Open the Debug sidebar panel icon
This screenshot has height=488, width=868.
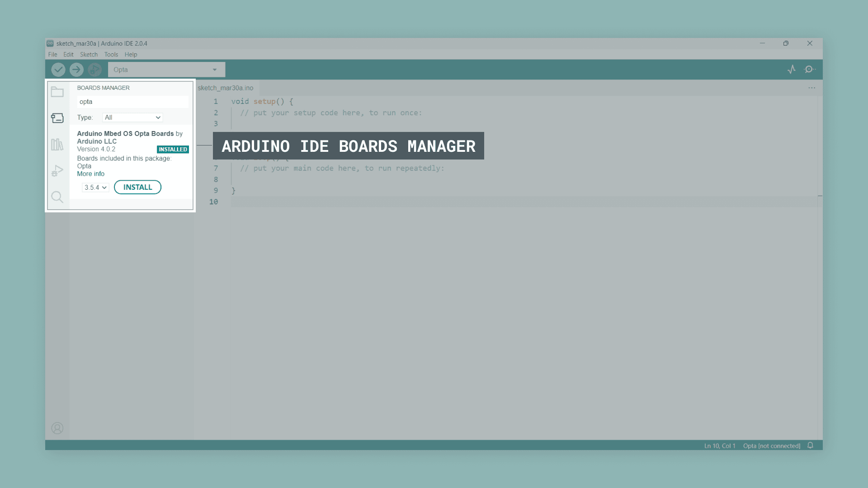(x=57, y=171)
